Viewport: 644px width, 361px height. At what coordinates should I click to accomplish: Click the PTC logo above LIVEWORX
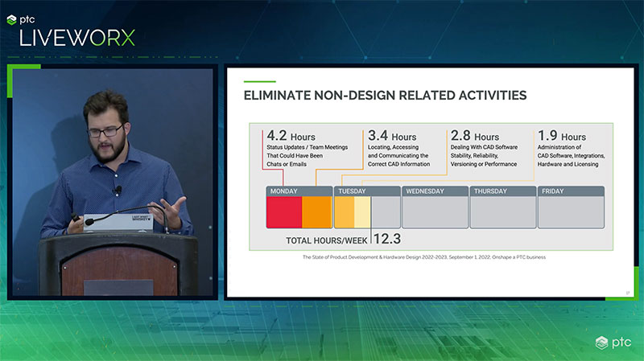coord(29,14)
